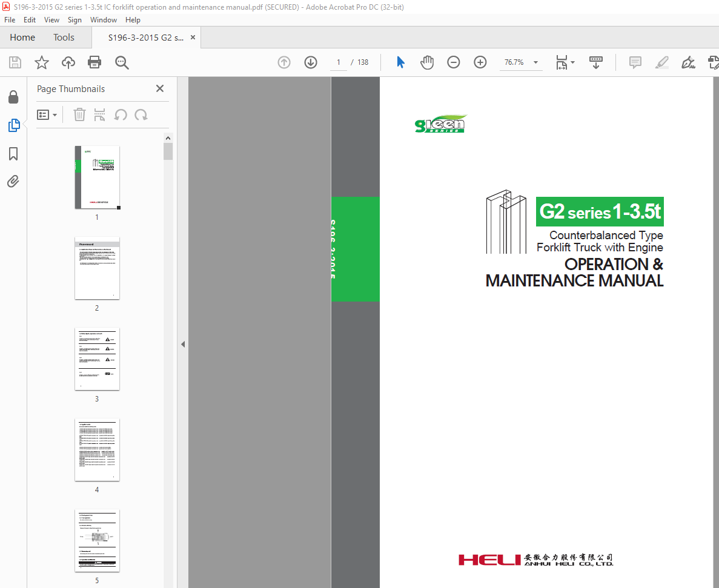
Task: Click the scrolling mode keyboard icon
Action: pyautogui.click(x=595, y=62)
